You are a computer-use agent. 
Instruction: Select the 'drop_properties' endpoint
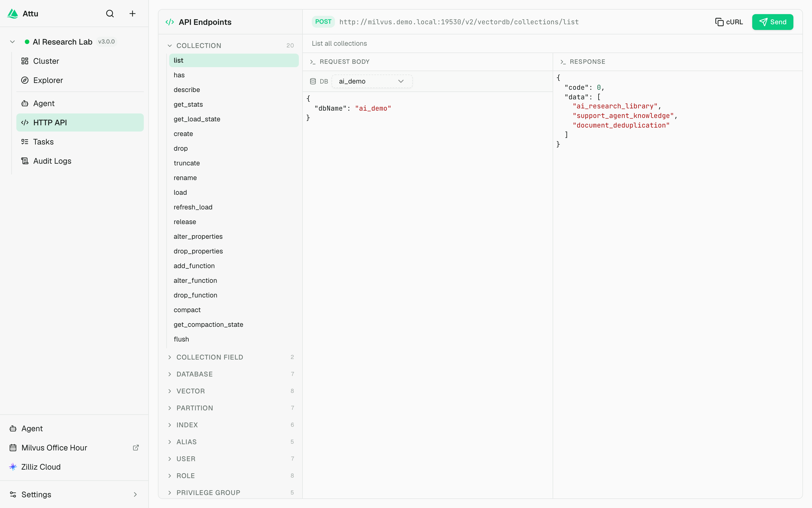point(234,251)
